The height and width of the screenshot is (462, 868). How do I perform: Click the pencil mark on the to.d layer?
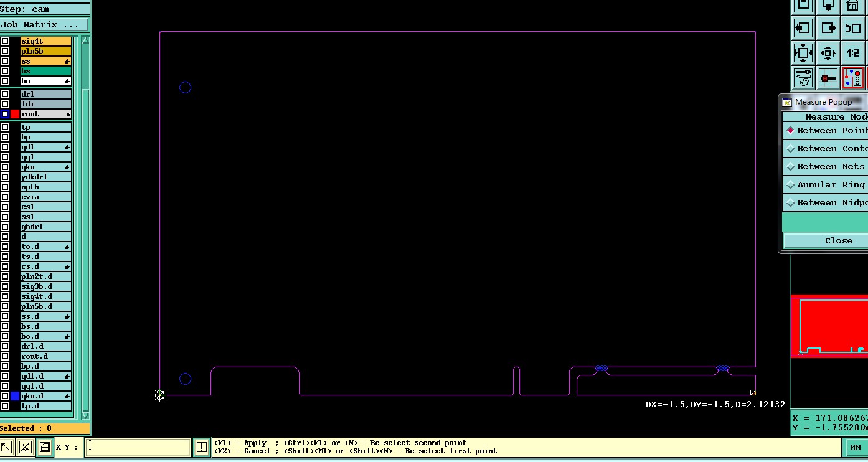click(67, 247)
